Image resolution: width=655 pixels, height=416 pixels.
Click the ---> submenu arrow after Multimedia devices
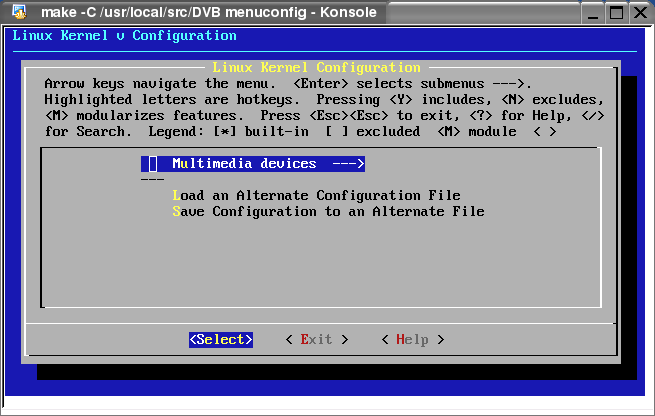click(x=348, y=164)
